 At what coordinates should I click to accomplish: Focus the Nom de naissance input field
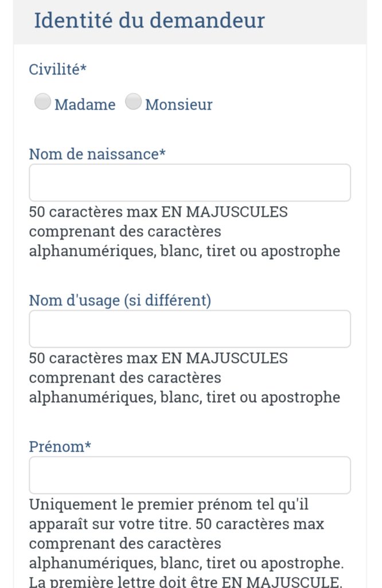pyautogui.click(x=190, y=183)
